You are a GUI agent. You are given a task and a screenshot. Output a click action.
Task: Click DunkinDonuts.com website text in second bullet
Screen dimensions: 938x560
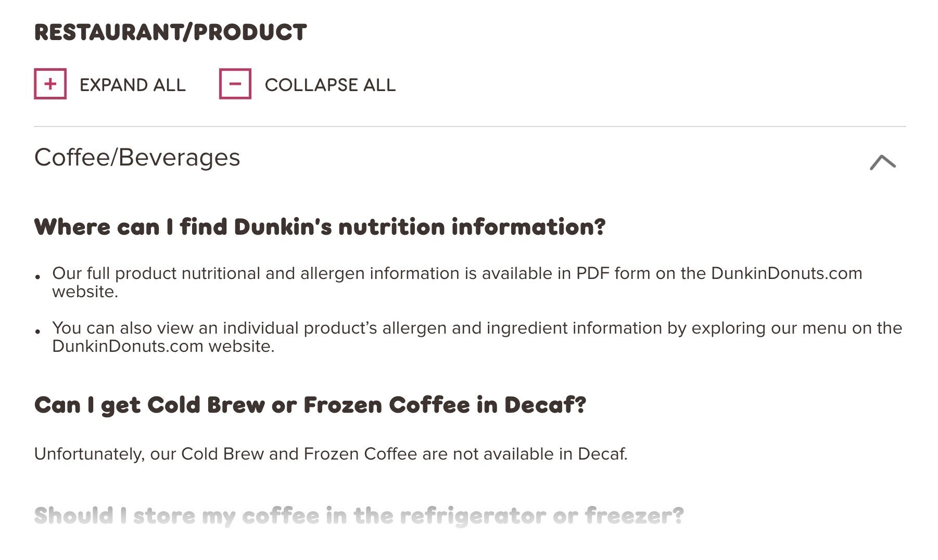[x=163, y=346]
